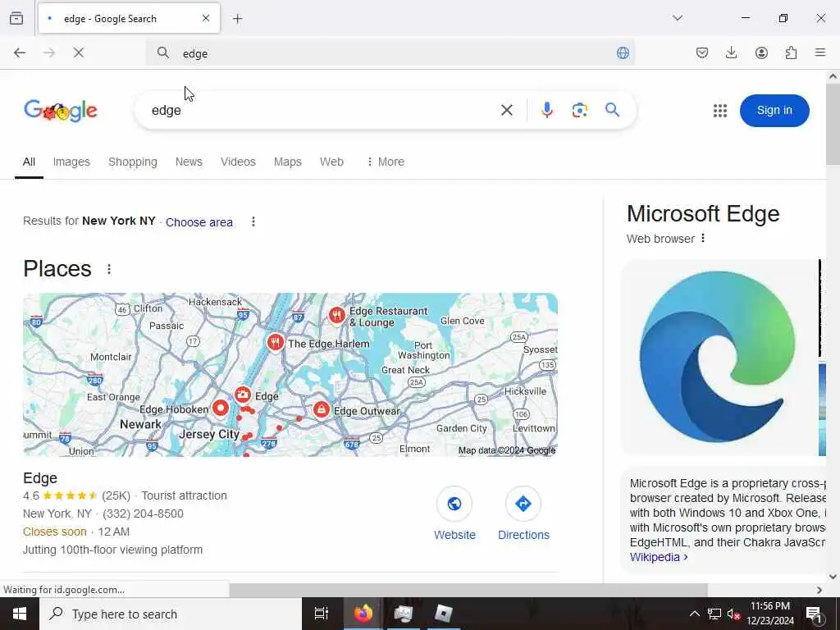The height and width of the screenshot is (630, 840).
Task: Open Edge place Website button
Action: click(x=454, y=514)
